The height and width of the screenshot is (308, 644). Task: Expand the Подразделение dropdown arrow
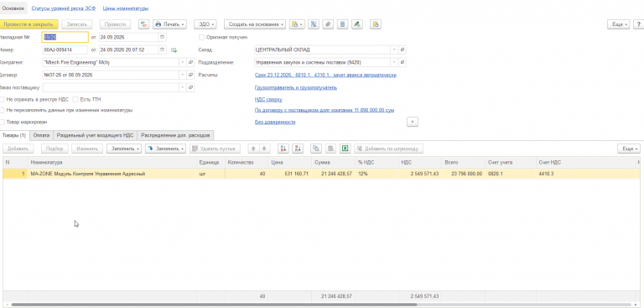[x=395, y=62]
